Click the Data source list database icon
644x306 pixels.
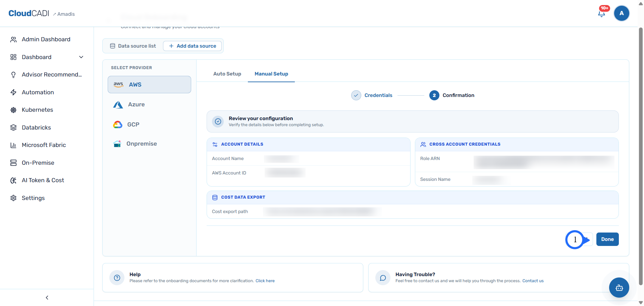[x=113, y=46]
